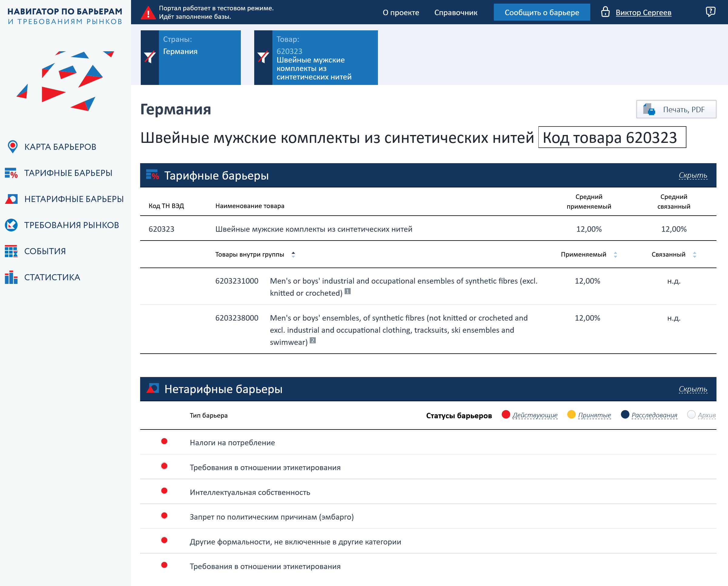The height and width of the screenshot is (586, 728).
Task: Click Код товара 620323 box
Action: click(612, 137)
